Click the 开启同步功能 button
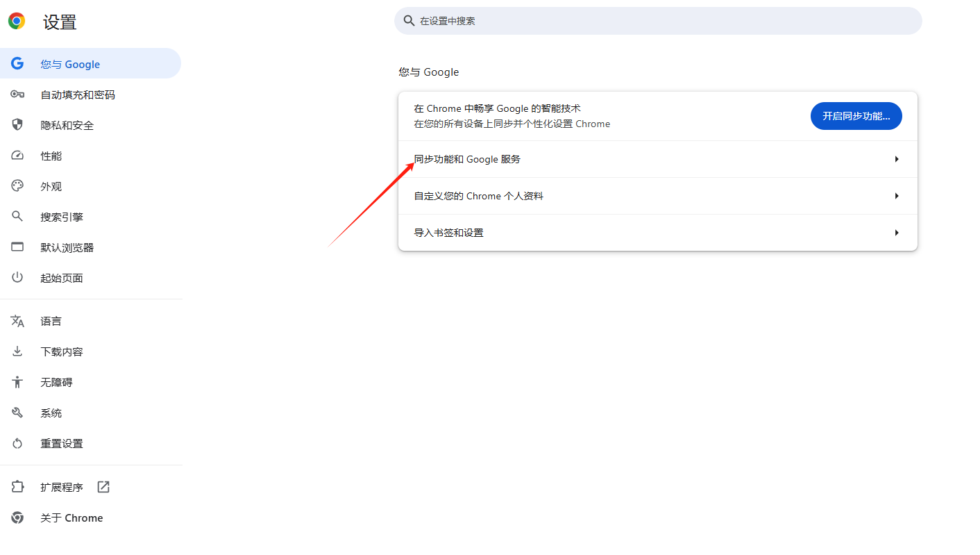 (x=856, y=116)
